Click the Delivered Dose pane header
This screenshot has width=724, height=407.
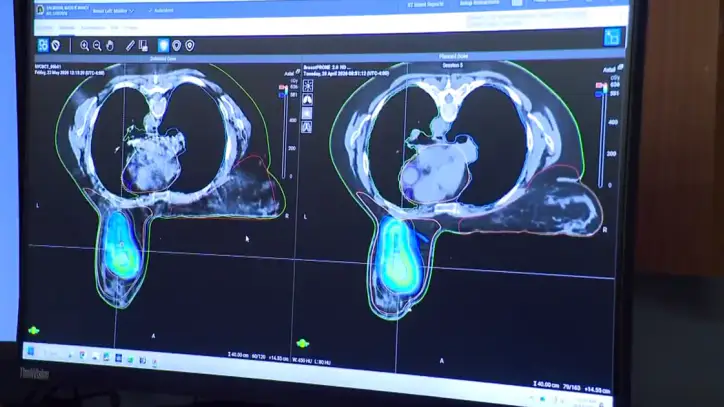point(163,59)
